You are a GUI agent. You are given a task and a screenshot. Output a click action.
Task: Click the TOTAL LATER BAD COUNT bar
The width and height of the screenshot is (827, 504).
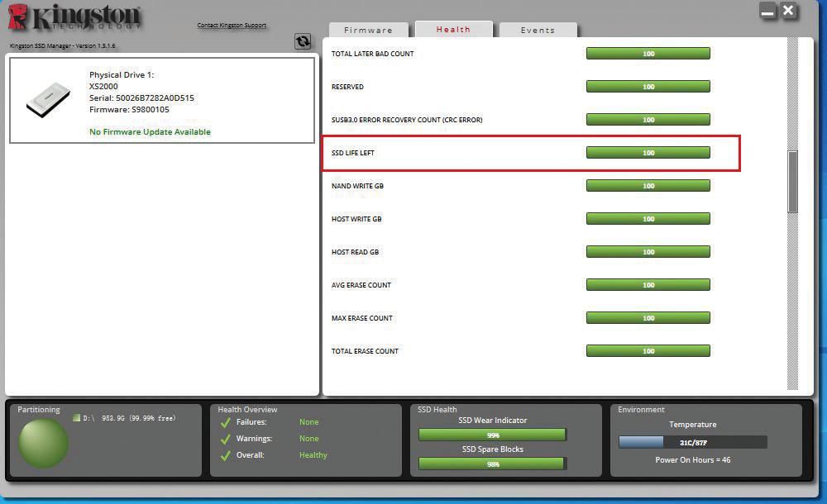tap(648, 53)
